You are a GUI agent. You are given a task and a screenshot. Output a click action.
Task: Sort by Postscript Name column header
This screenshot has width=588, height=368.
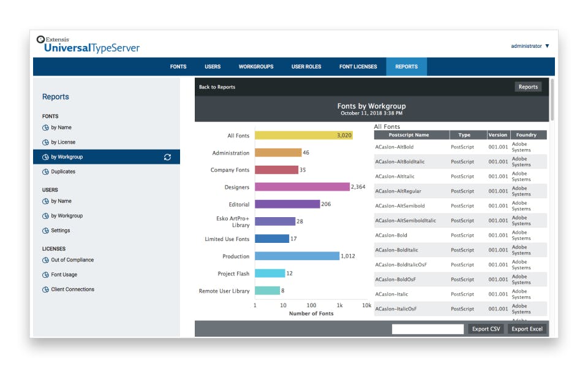pos(412,135)
